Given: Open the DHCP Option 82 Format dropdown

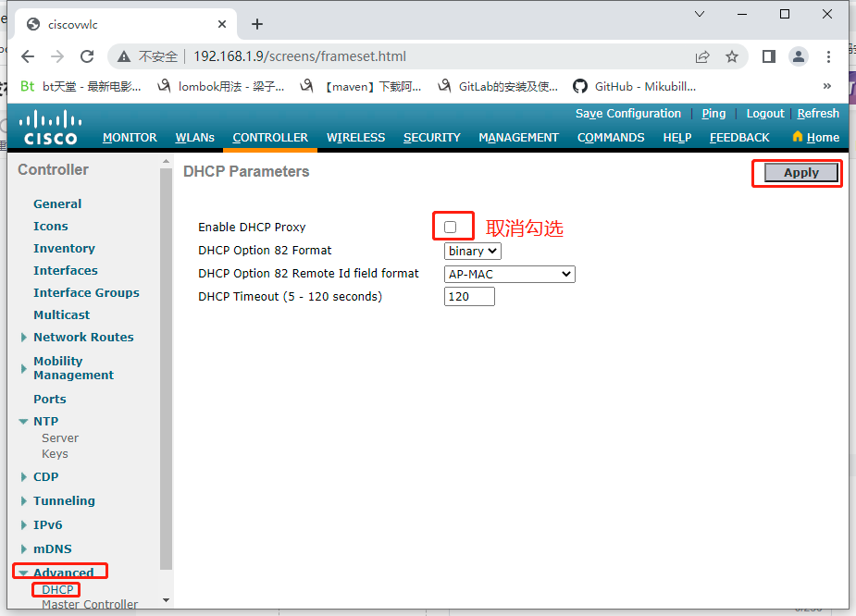Looking at the screenshot, I should [472, 251].
